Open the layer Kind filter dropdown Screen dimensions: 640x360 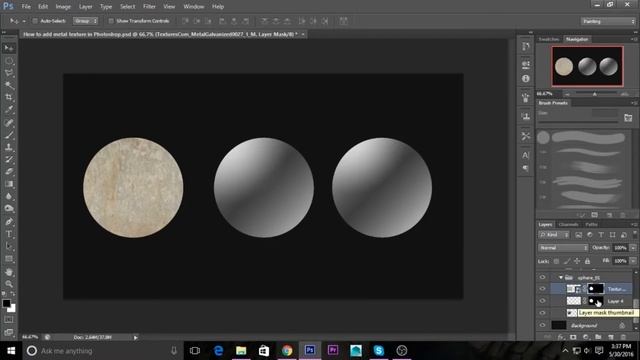[x=554, y=235]
